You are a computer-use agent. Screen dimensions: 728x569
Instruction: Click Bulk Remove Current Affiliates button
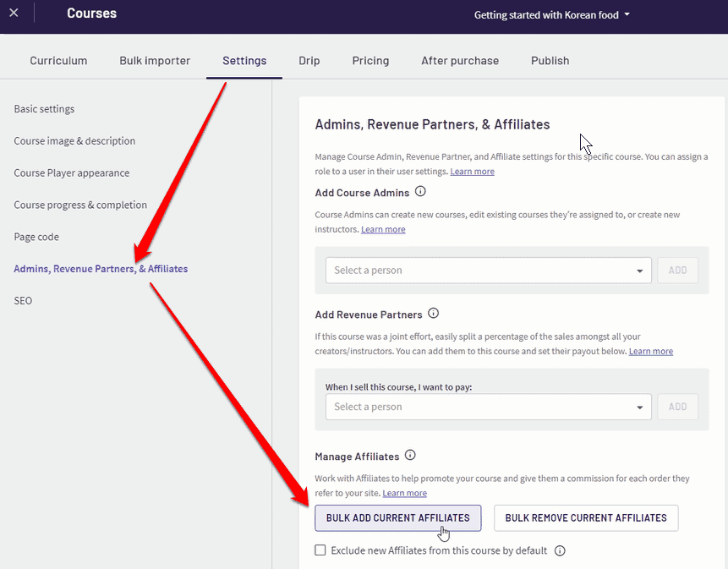click(x=586, y=518)
